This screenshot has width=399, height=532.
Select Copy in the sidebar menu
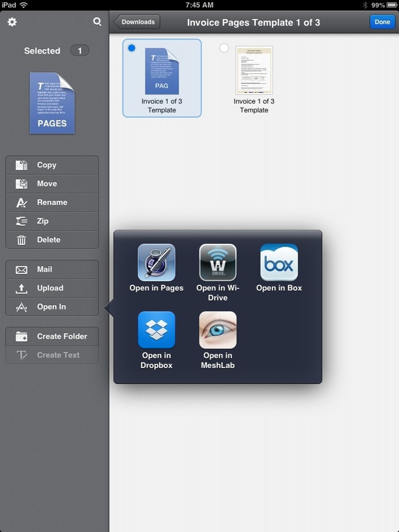[52, 165]
